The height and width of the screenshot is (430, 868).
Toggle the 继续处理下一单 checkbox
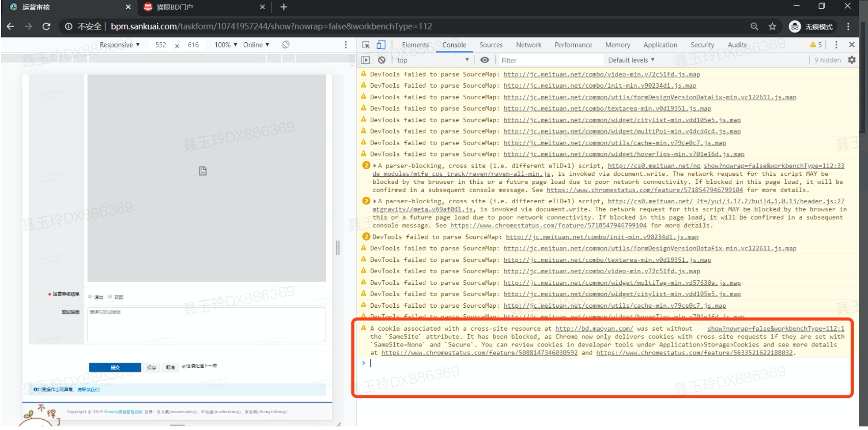[x=184, y=366]
